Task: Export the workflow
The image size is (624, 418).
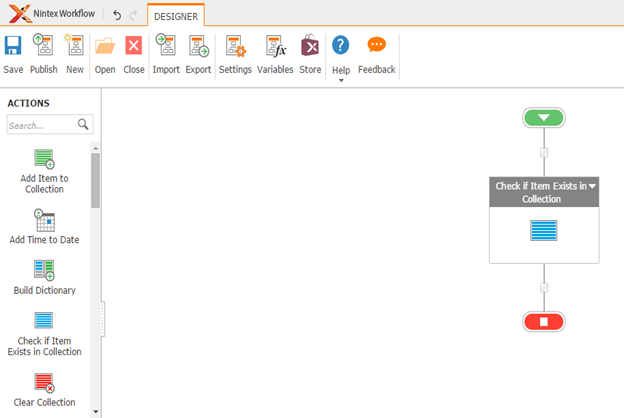Action: tap(198, 55)
